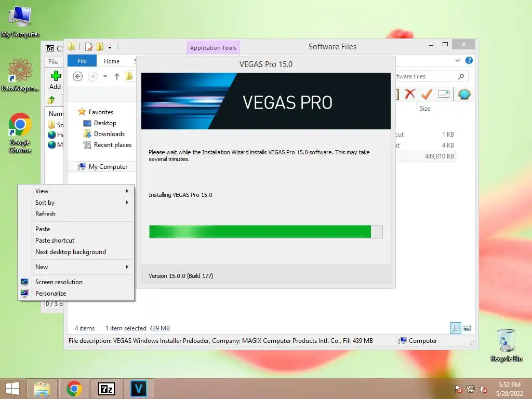Open Chrome from the taskbar

click(x=74, y=389)
